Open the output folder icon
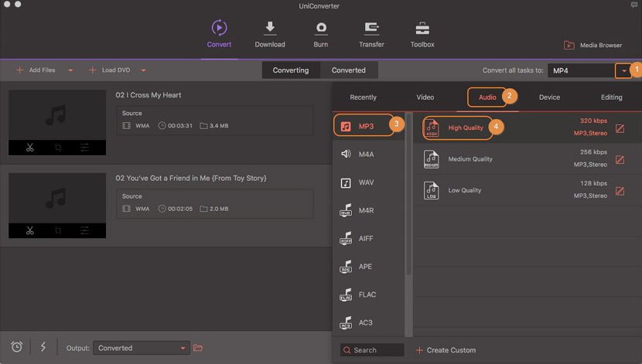 198,348
